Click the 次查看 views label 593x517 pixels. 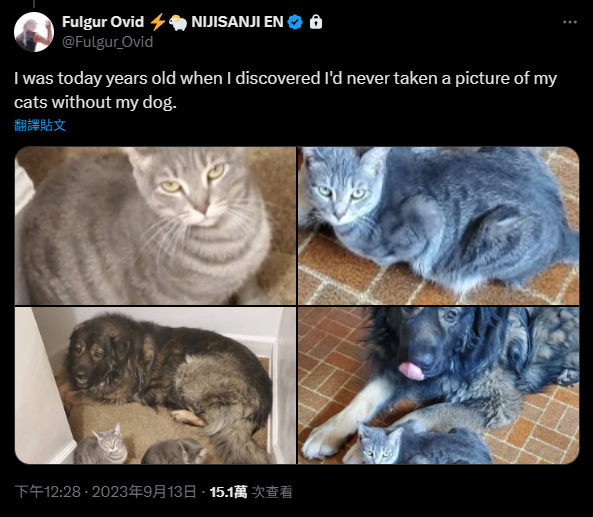[x=272, y=492]
